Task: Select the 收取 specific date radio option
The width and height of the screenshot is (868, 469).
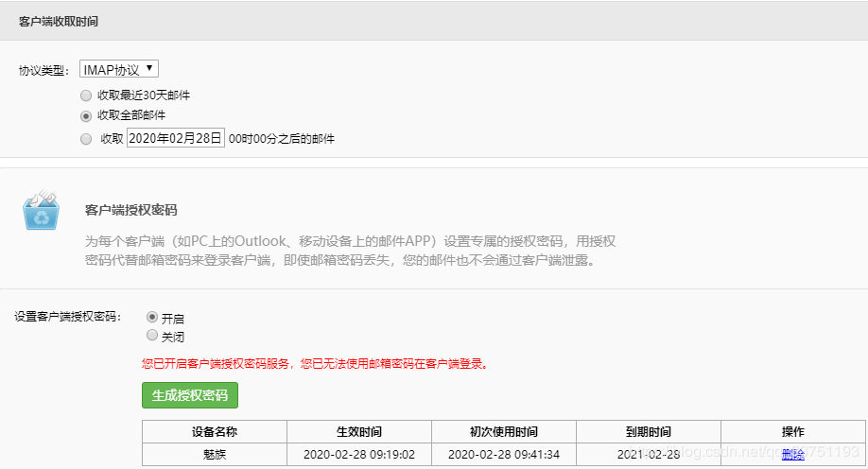Action: 86,139
